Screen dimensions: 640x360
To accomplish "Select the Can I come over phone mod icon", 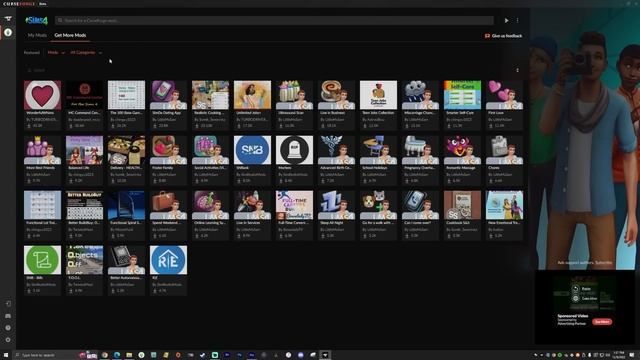I will (x=420, y=205).
